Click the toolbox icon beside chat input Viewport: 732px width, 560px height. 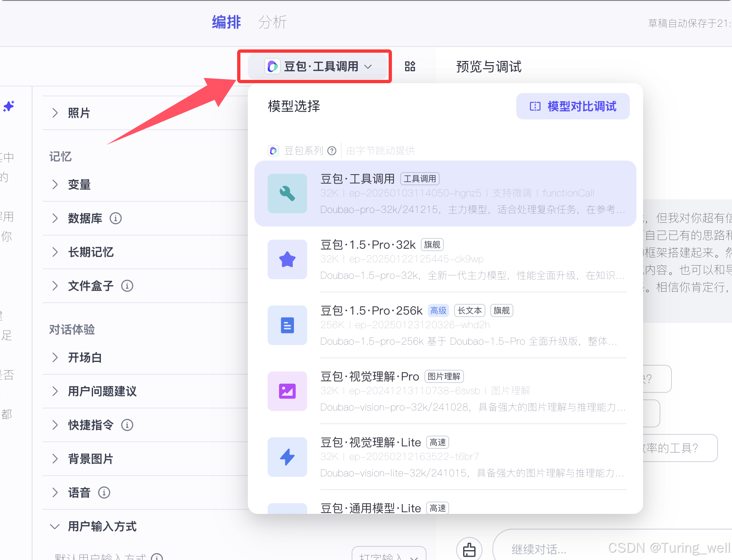point(469,550)
